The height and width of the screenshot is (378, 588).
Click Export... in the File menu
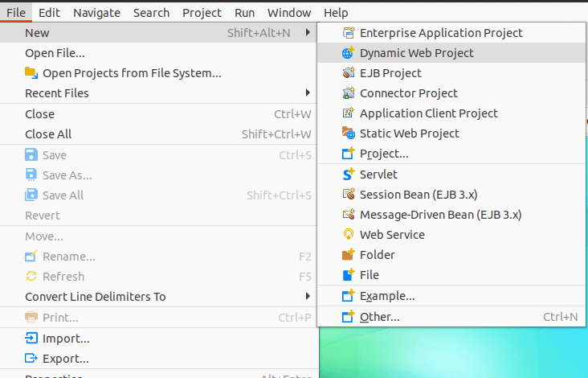pyautogui.click(x=65, y=359)
